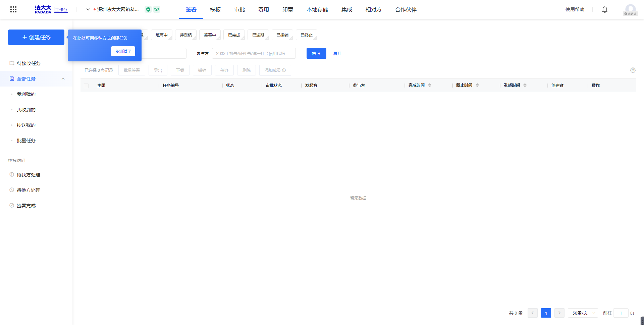This screenshot has width=644, height=325.
Task: Click the table column settings gear
Action: pos(633,70)
